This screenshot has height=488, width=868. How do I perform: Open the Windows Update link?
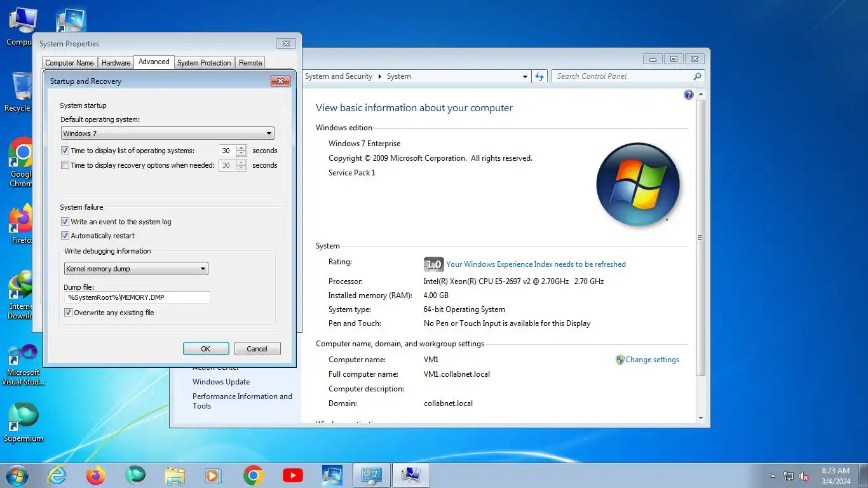tap(221, 382)
